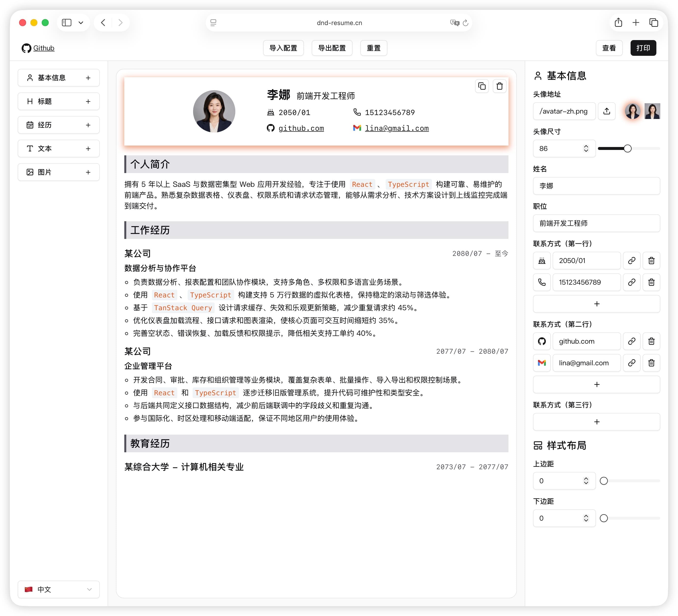Focus the 职位 position input field
The width and height of the screenshot is (678, 616).
tap(597, 223)
